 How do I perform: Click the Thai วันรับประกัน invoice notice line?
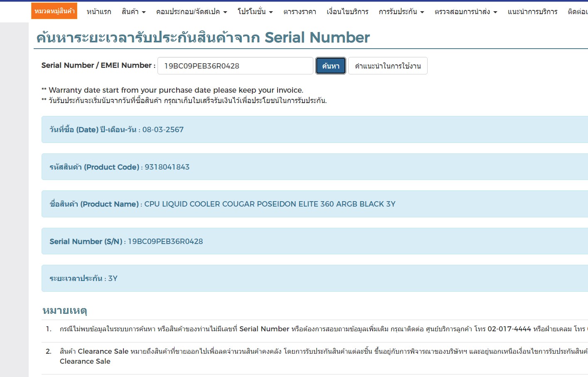(x=184, y=101)
